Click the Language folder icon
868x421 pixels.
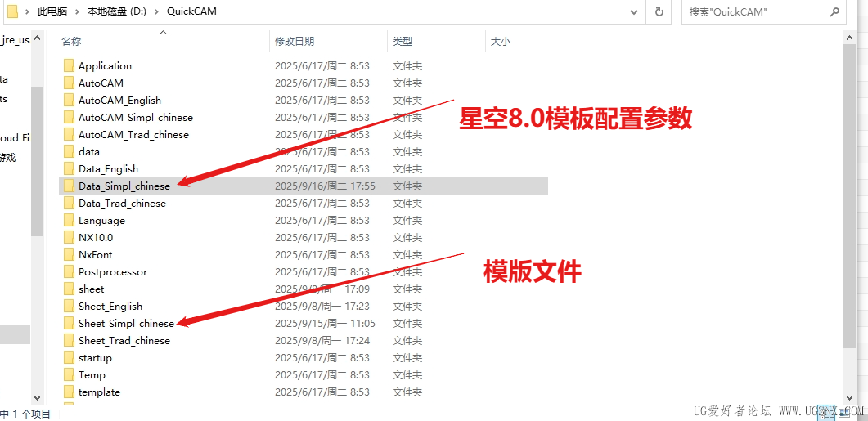click(69, 220)
